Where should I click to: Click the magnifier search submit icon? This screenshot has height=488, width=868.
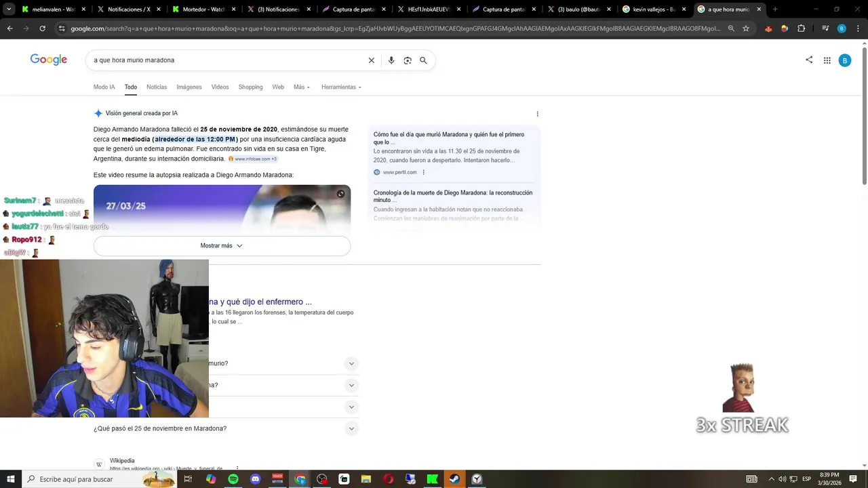(x=423, y=60)
